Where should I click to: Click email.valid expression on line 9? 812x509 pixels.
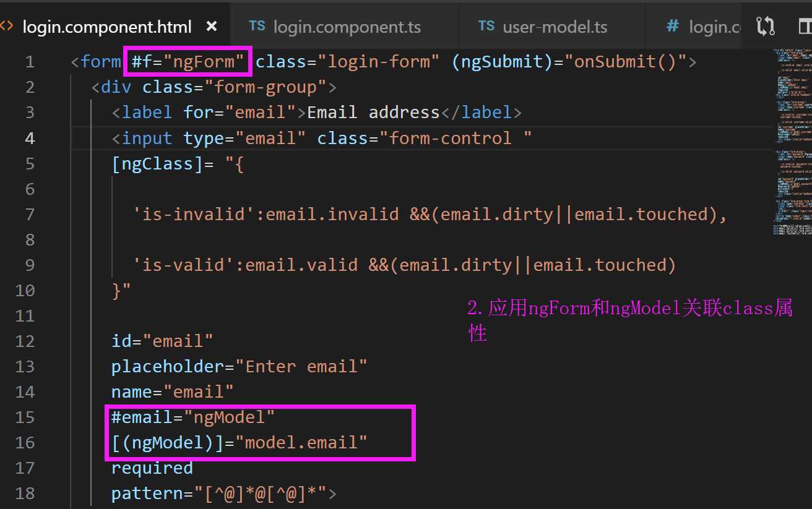tap(302, 265)
